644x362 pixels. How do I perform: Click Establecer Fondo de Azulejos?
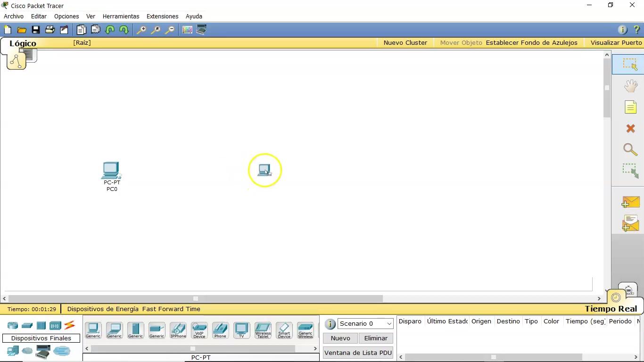point(532,42)
